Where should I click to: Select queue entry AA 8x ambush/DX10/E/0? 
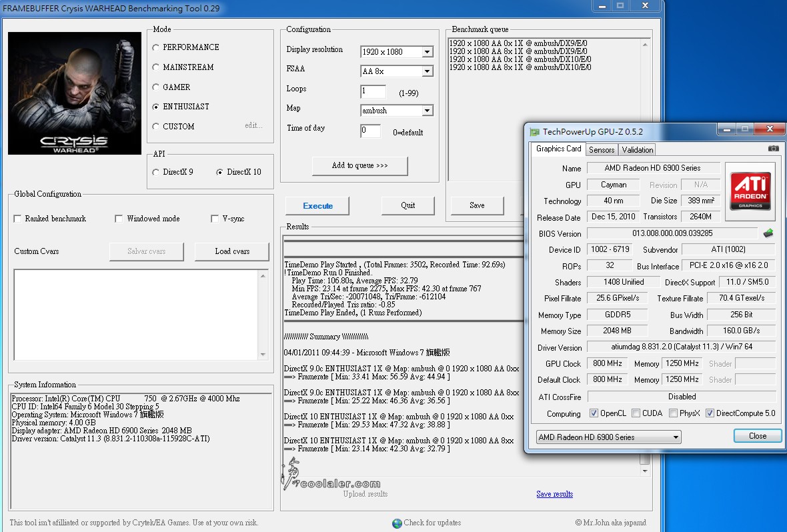coord(520,67)
